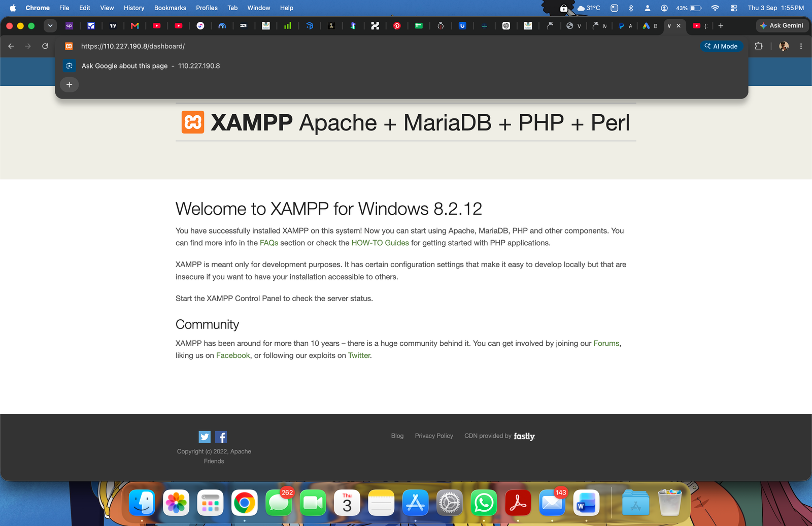Click the plus button under the suggestion

pos(70,85)
